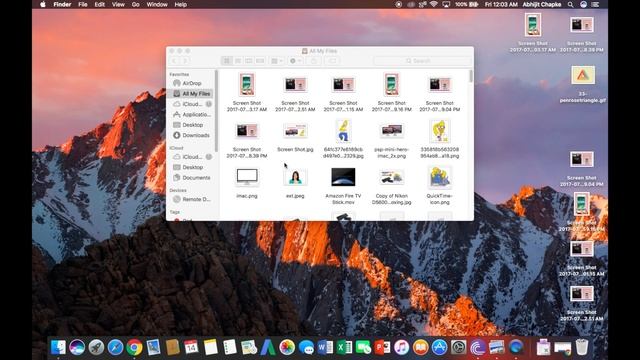Open the item arrangement dropdown
The width and height of the screenshot is (640, 360).
click(x=277, y=61)
